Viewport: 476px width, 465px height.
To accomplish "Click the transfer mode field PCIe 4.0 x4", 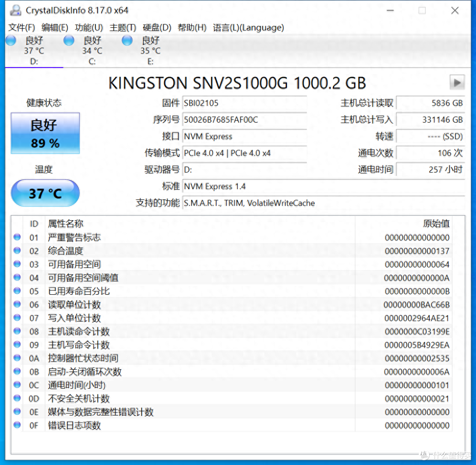I will point(245,153).
